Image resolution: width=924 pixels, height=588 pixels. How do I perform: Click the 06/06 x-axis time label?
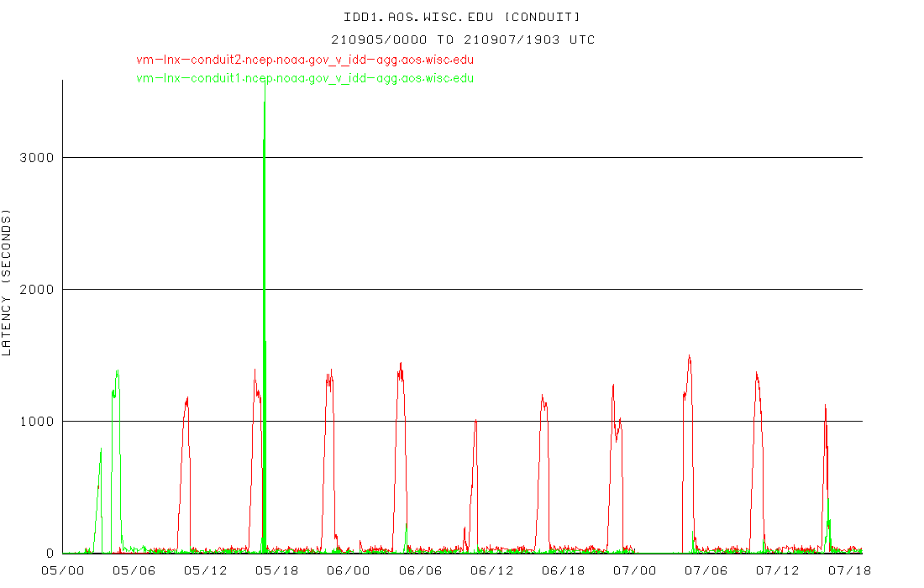[x=419, y=570]
